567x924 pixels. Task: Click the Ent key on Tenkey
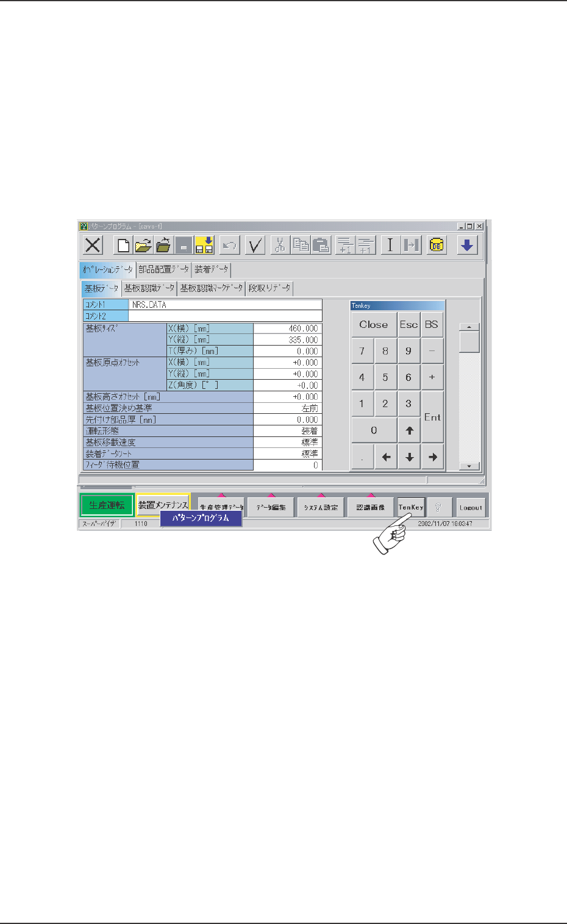pyautogui.click(x=432, y=417)
